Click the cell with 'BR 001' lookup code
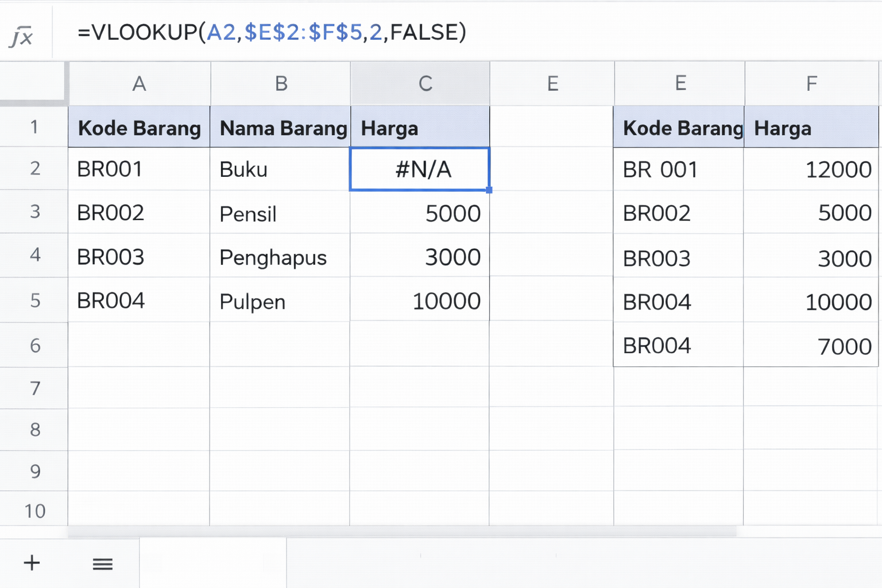Image resolution: width=882 pixels, height=588 pixels. [678, 170]
